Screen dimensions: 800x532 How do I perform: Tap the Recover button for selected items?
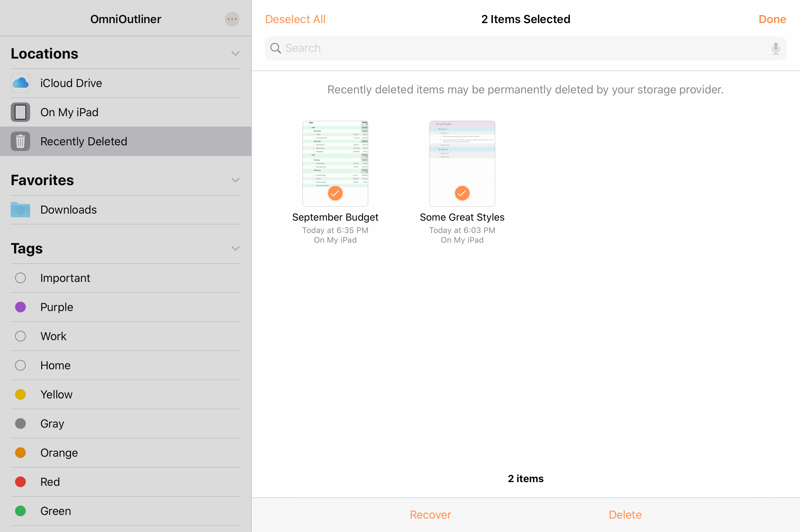click(430, 514)
